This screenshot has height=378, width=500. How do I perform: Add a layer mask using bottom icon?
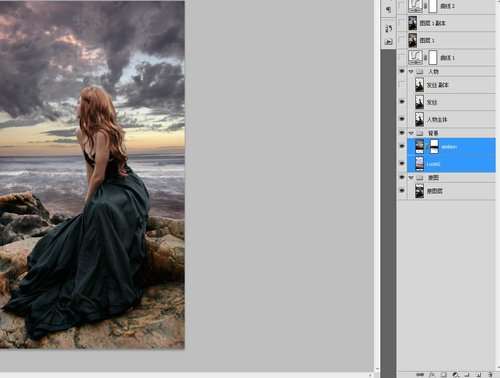443,375
